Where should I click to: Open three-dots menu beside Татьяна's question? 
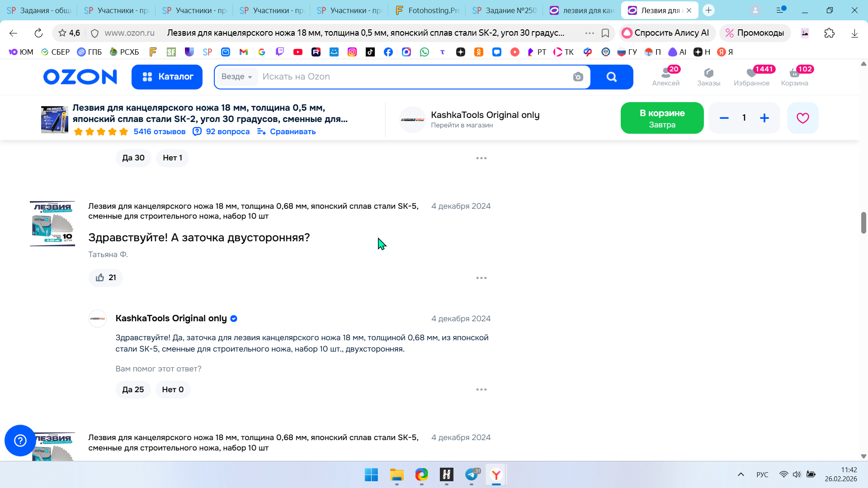click(481, 278)
